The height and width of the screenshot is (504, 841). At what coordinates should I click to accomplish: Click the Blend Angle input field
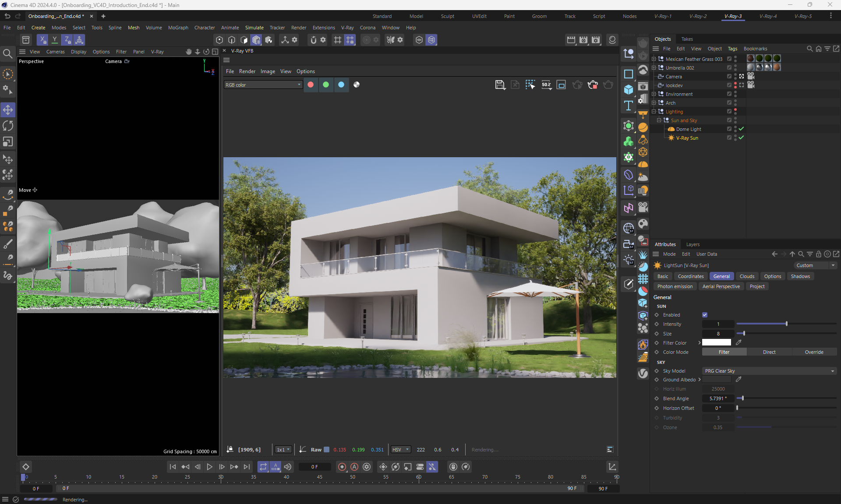coord(718,399)
